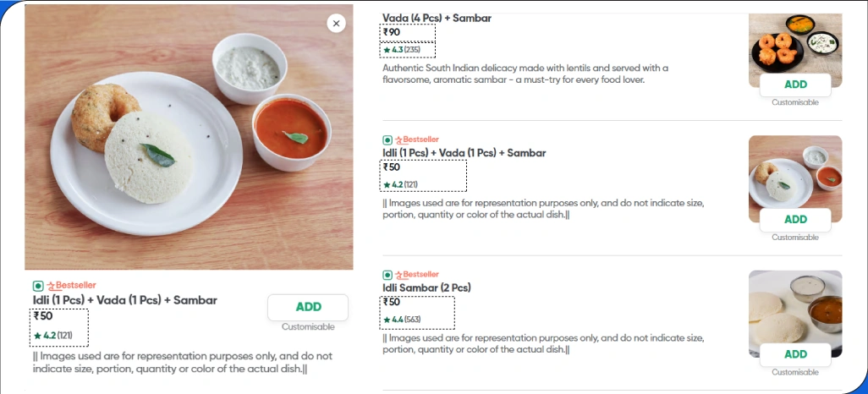Select Vada (4 Pcs) + Sambar title
This screenshot has width=868, height=394.
(x=437, y=18)
